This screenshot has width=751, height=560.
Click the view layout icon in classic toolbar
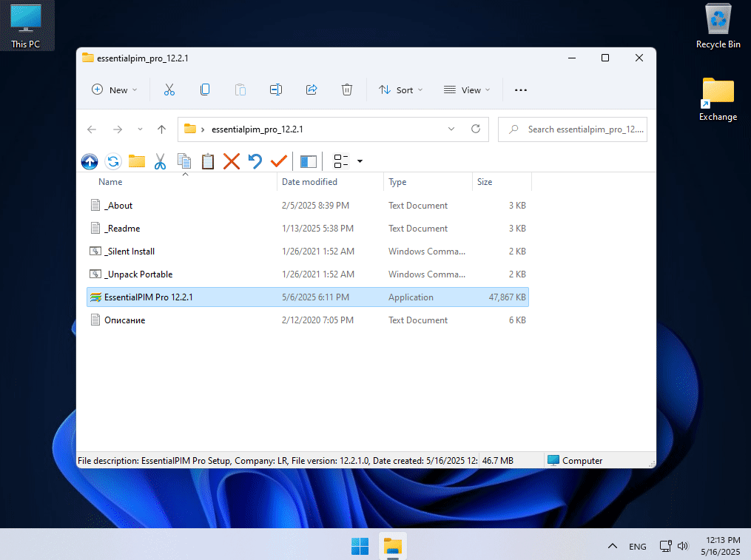click(x=340, y=161)
